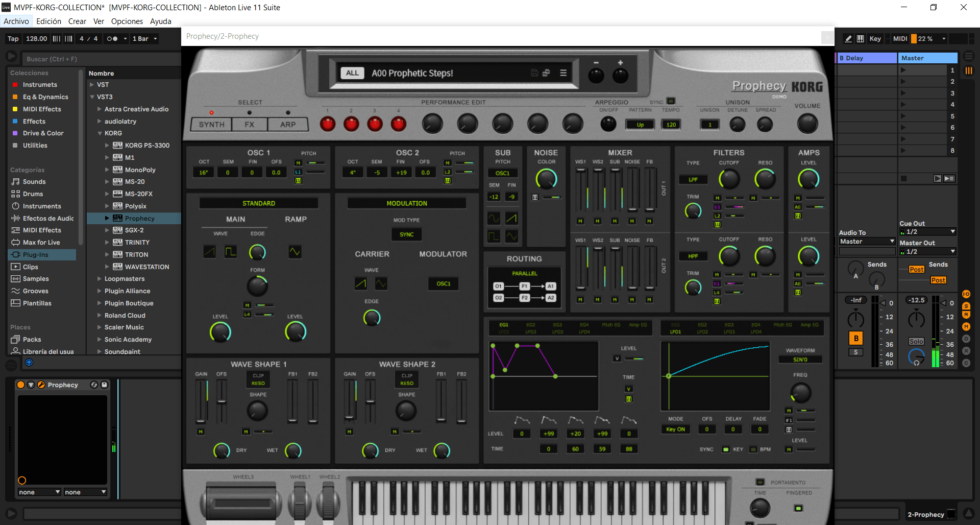Select carrier triangle wave in MODULATION
Viewport: 980px width, 525px height.
381,283
